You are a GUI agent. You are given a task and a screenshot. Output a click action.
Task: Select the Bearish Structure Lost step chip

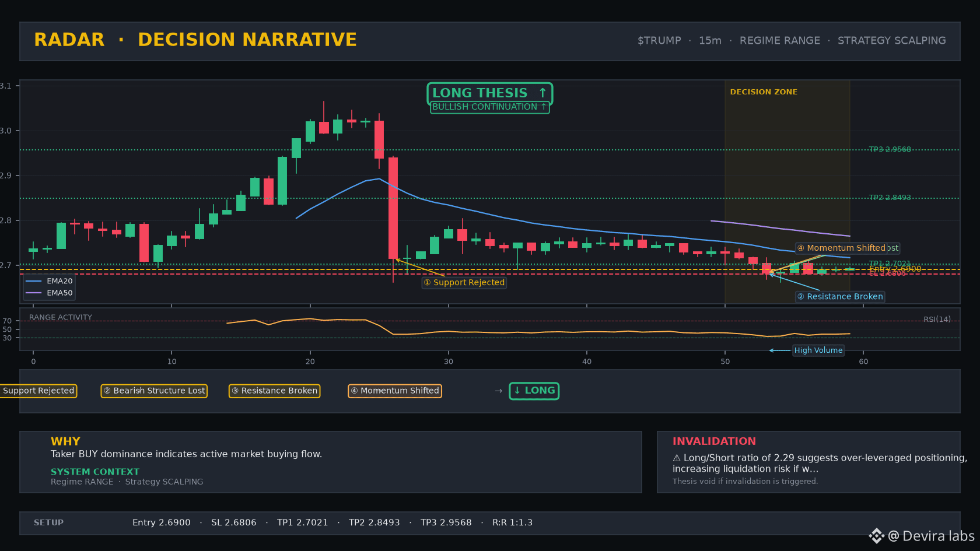[154, 391]
